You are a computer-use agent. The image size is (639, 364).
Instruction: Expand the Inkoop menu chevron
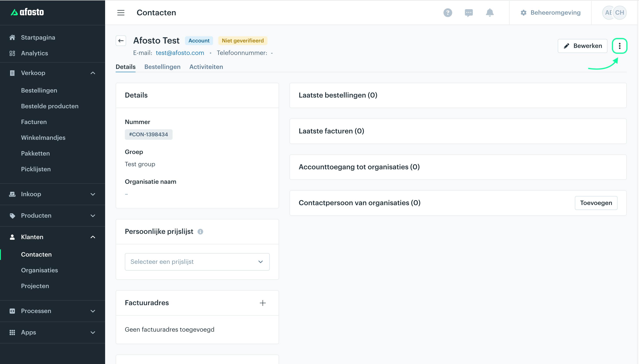[93, 194]
